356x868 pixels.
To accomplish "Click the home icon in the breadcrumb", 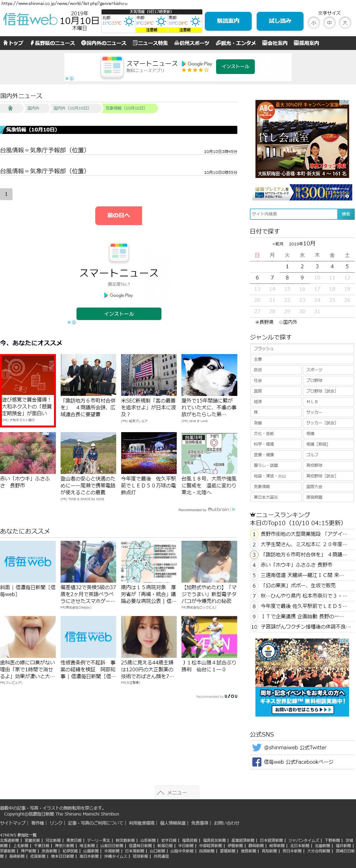I will click(x=10, y=108).
